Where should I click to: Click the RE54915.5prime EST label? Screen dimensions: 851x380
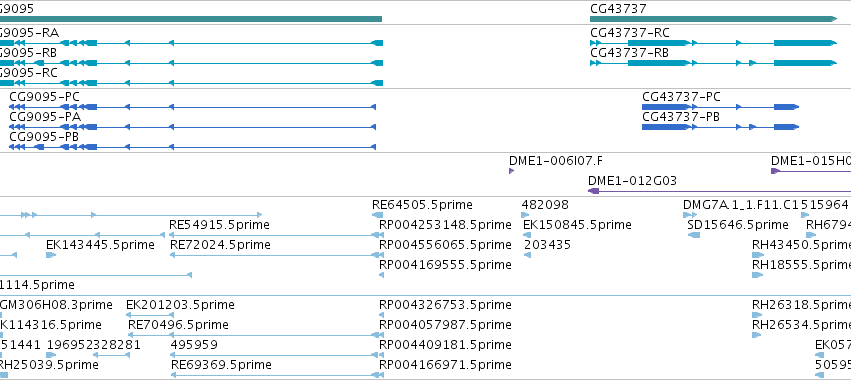pos(219,225)
